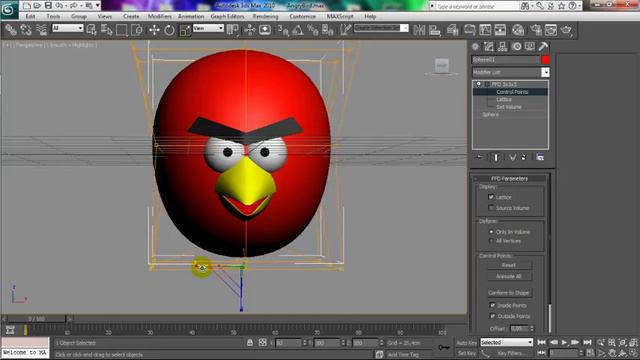Viewport: 640px width, 360px height.
Task: Open reference coordinate system View dropdown
Action: point(208,28)
